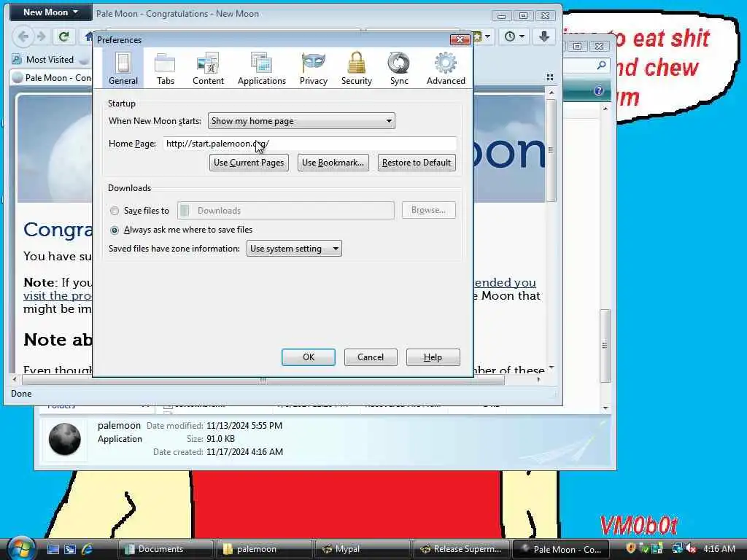Open the bookmarks star toolbar button
The height and width of the screenshot is (560, 747).
(x=478, y=36)
